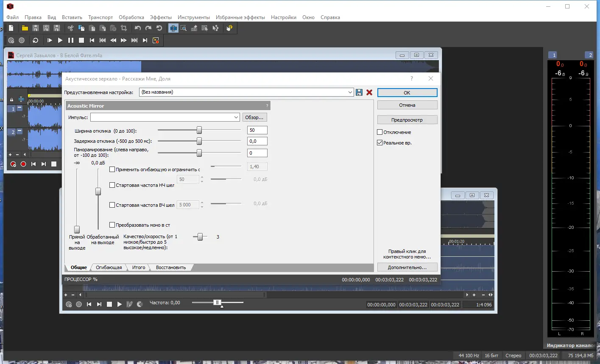The width and height of the screenshot is (600, 364).
Task: Crop the audio with the crop icon
Action: tap(124, 28)
